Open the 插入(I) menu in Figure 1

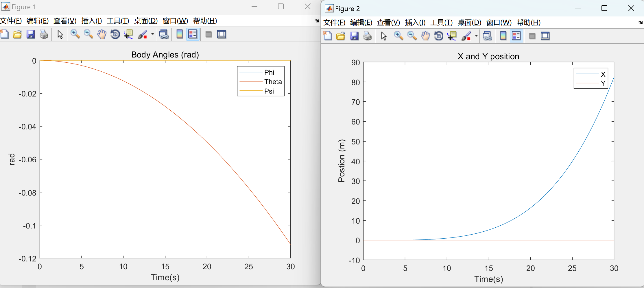[x=92, y=21]
